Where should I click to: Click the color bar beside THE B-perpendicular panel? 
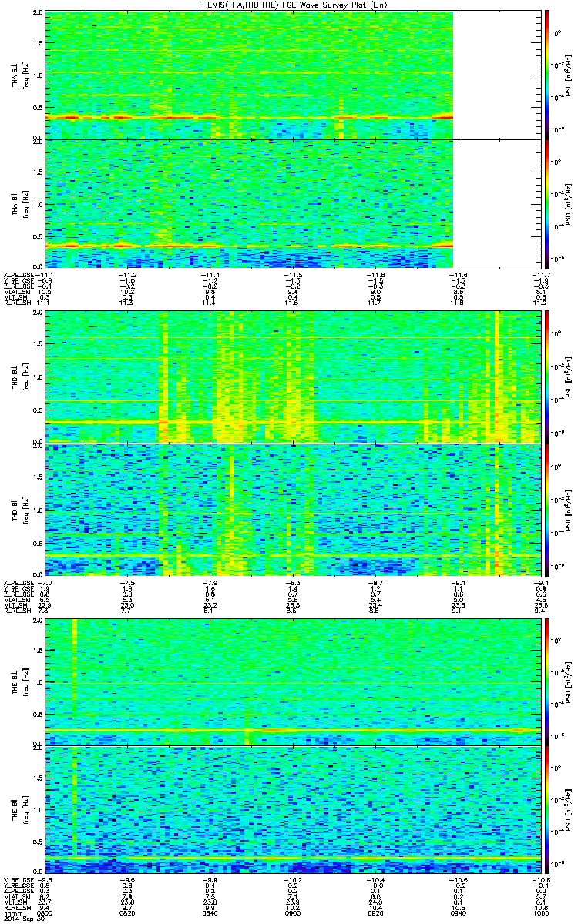(546, 681)
